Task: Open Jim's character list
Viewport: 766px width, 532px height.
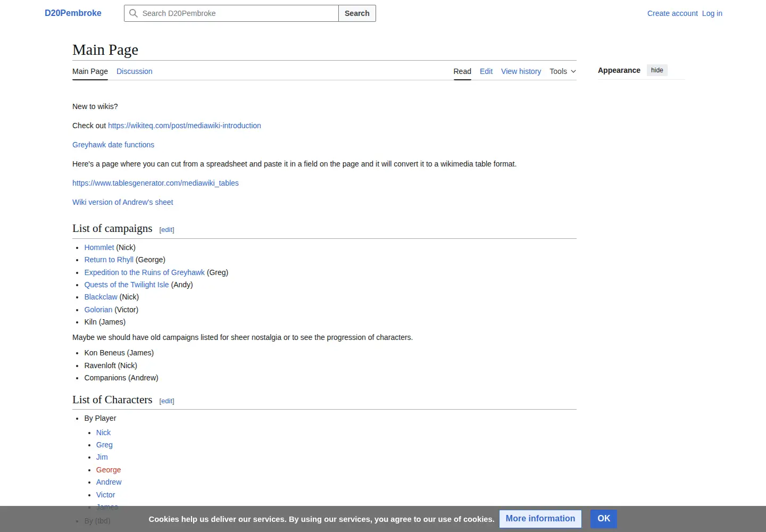Action: tap(102, 457)
